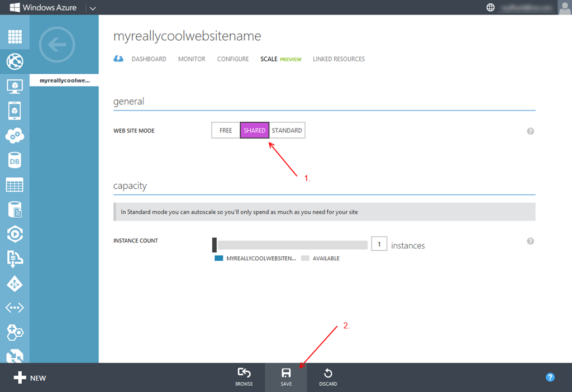The height and width of the screenshot is (392, 572).
Task: Click the Windows Azure logo
Action: [43, 7]
